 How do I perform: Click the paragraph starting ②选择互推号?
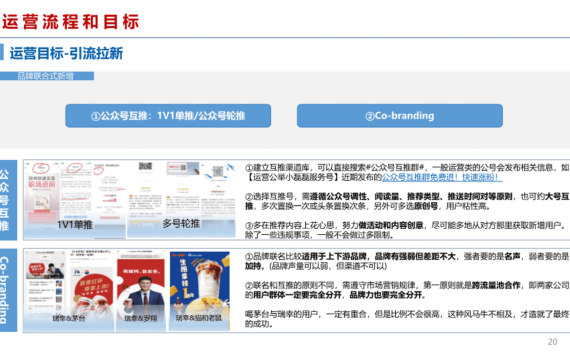click(407, 201)
